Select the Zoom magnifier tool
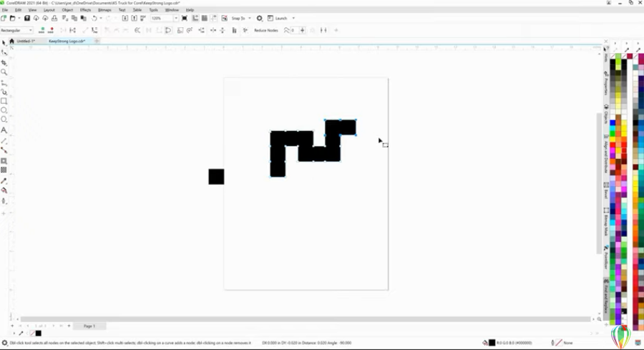This screenshot has width=644, height=350. [x=4, y=72]
